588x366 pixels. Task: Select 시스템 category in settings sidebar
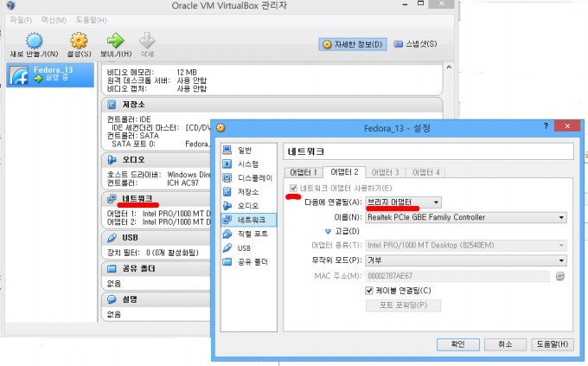(246, 164)
